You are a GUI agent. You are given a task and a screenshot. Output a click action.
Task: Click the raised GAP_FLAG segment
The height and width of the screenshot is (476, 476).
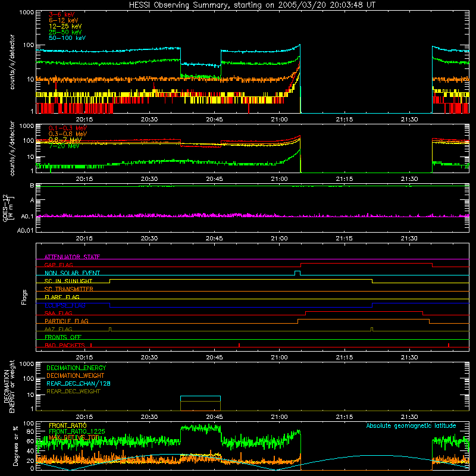[367, 264]
